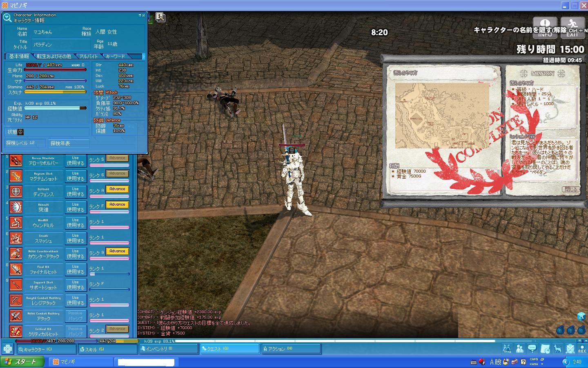Open the アルバイト tab
588x368 pixels.
88,56
